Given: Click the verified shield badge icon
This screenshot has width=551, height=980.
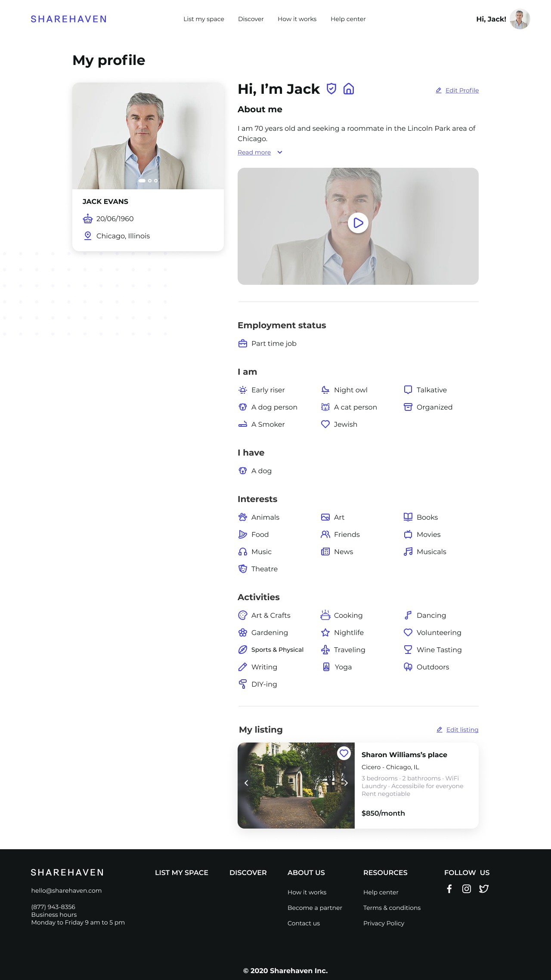Looking at the screenshot, I should 331,89.
